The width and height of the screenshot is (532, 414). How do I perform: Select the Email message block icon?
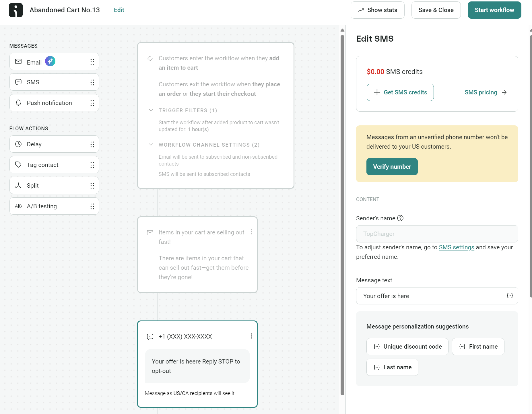18,61
